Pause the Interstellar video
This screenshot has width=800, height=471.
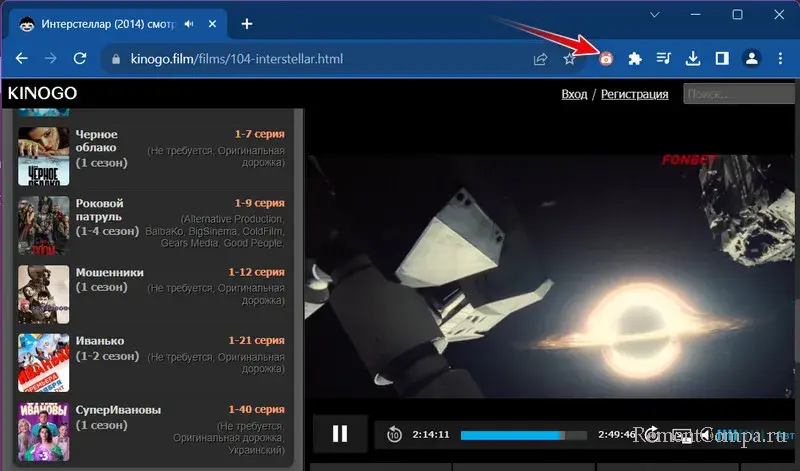pyautogui.click(x=340, y=433)
